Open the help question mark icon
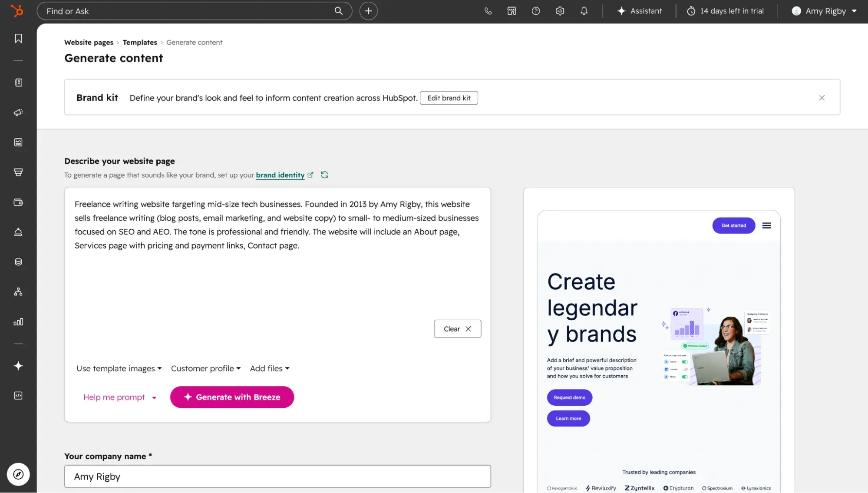The image size is (868, 493). (x=536, y=11)
